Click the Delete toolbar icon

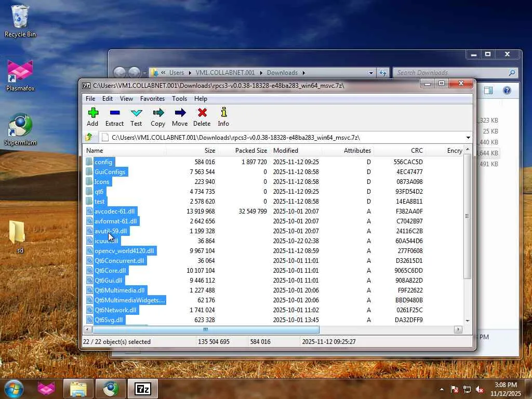point(202,117)
